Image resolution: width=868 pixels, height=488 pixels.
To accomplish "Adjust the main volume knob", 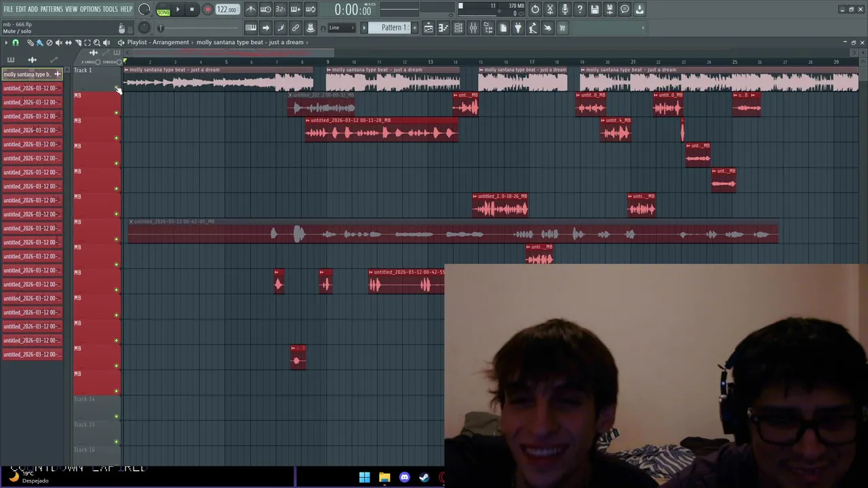I will 144,9.
